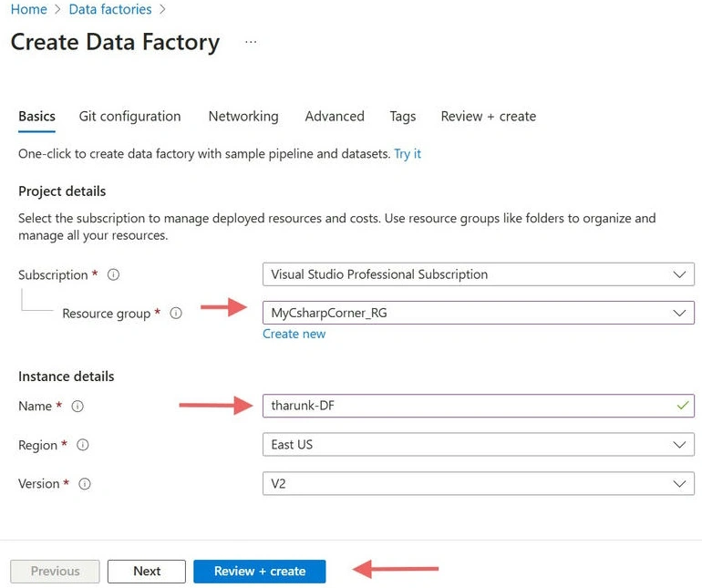Click the Region info icon
Image resolution: width=702 pixels, height=588 pixels.
coord(83,445)
